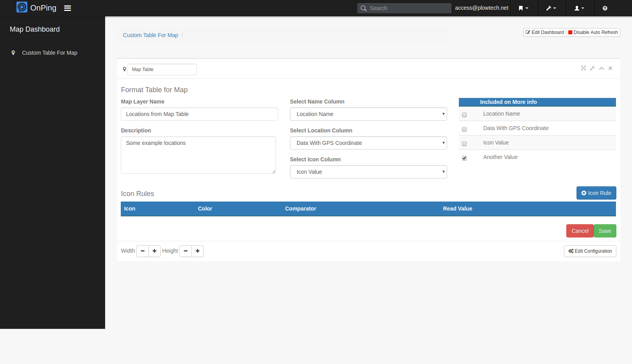
Task: Open Select Location Column dropdown
Action: click(369, 143)
